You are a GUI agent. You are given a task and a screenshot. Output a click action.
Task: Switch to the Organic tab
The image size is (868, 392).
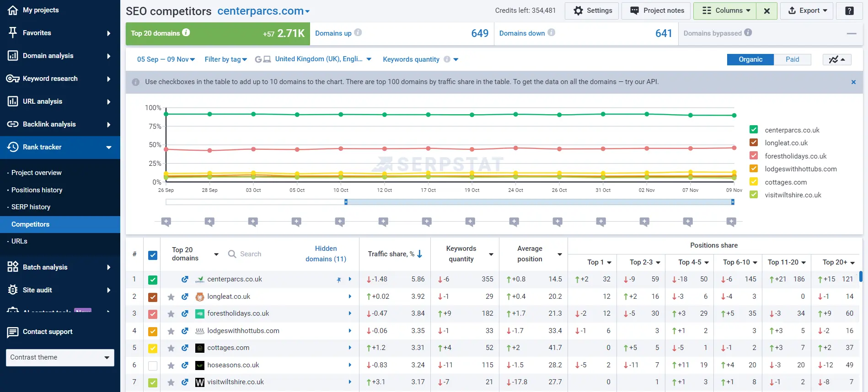[750, 59]
